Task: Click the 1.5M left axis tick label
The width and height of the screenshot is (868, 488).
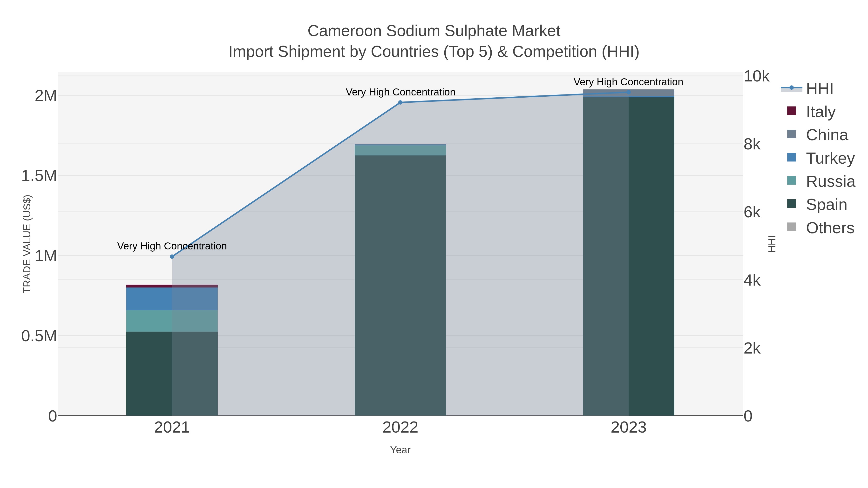Action: [x=39, y=175]
